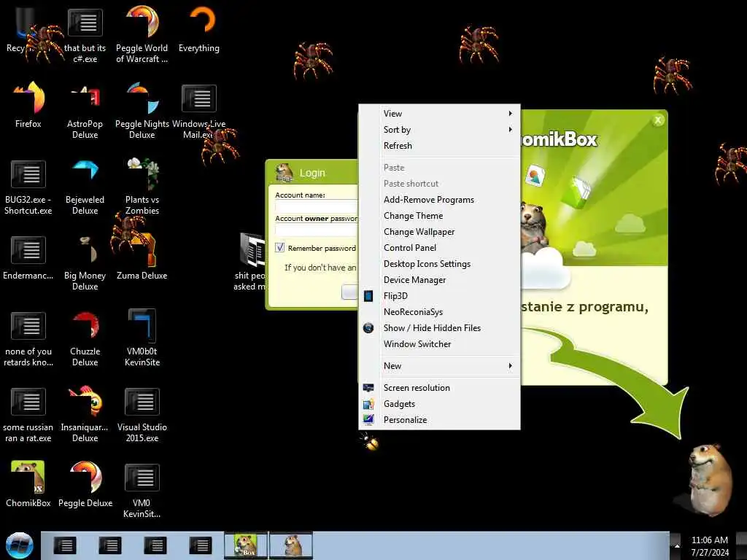The width and height of the screenshot is (747, 560).
Task: Select the 'that but its c#.exe' icon
Action: click(85, 36)
